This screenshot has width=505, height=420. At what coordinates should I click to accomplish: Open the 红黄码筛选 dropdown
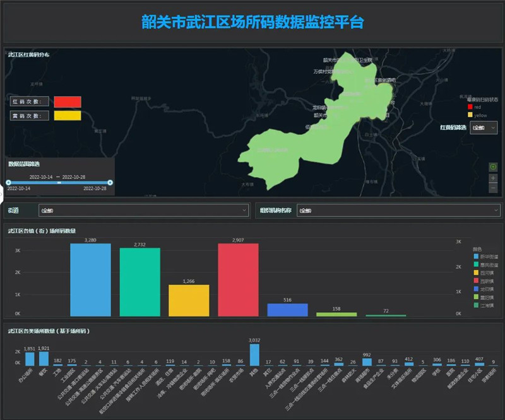pos(484,128)
